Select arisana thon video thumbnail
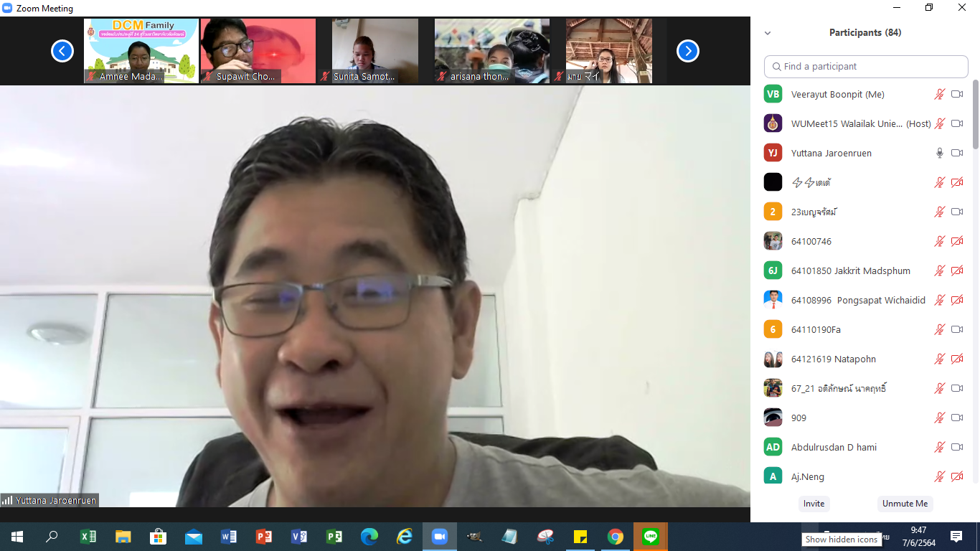Screen dimensions: 980x551 coord(492,51)
